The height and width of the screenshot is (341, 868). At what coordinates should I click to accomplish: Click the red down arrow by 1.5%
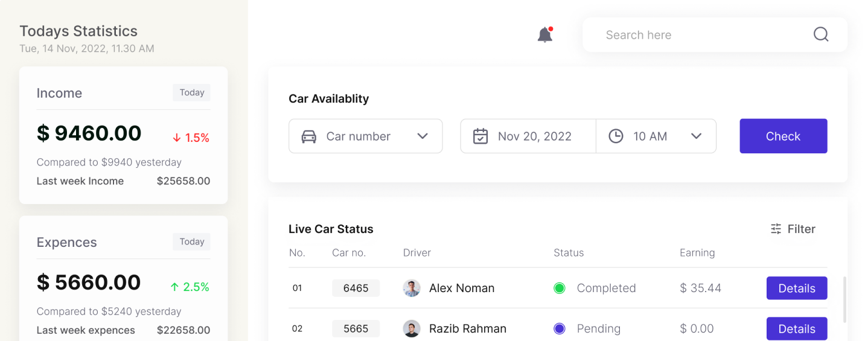tap(177, 138)
